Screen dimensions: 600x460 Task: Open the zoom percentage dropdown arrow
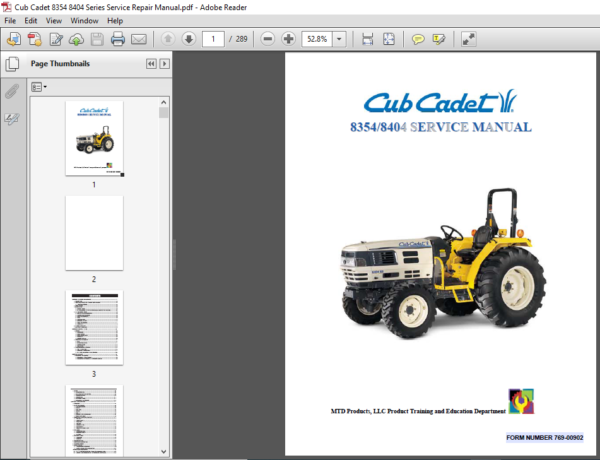(340, 39)
